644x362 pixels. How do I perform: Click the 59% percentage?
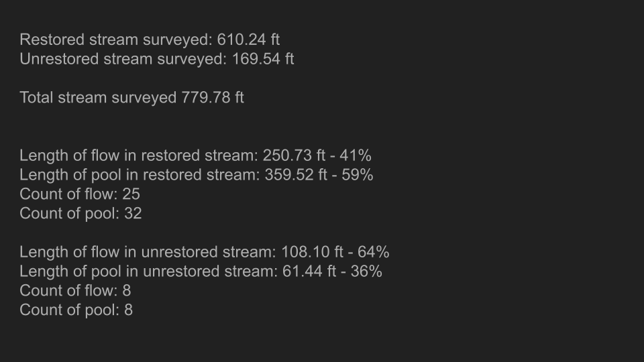coord(358,175)
